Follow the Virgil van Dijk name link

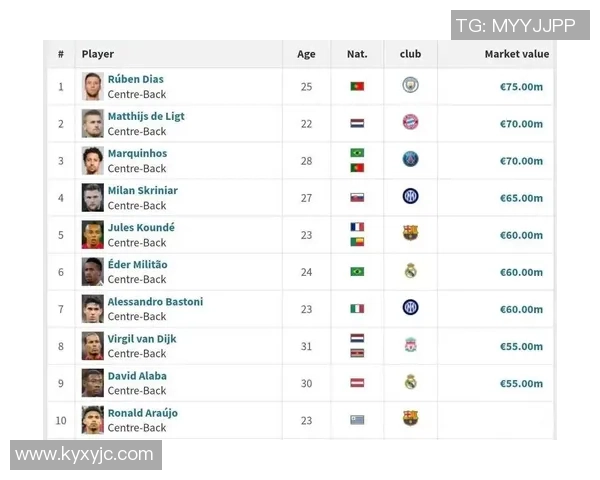click(x=142, y=338)
